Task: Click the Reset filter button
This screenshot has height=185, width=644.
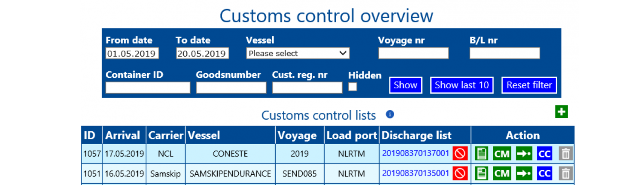Action: click(x=529, y=85)
